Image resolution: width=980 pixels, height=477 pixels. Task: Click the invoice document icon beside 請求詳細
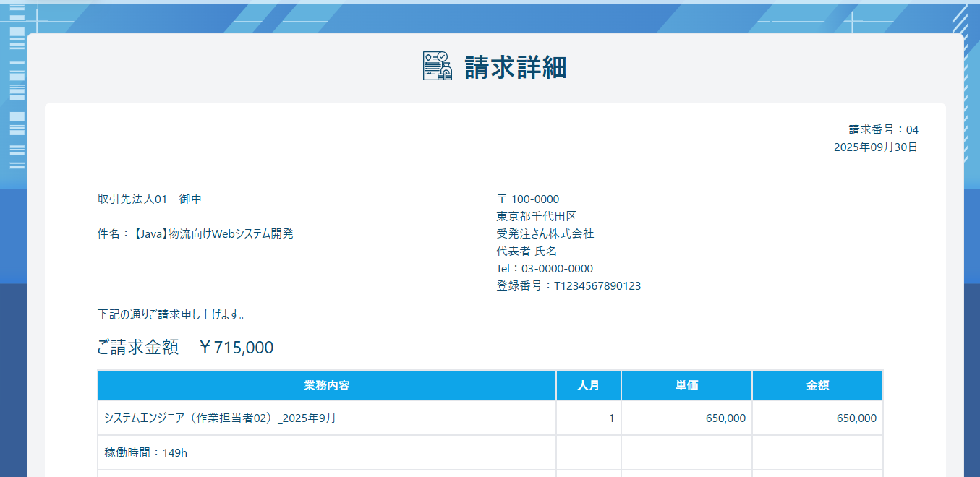(x=438, y=66)
